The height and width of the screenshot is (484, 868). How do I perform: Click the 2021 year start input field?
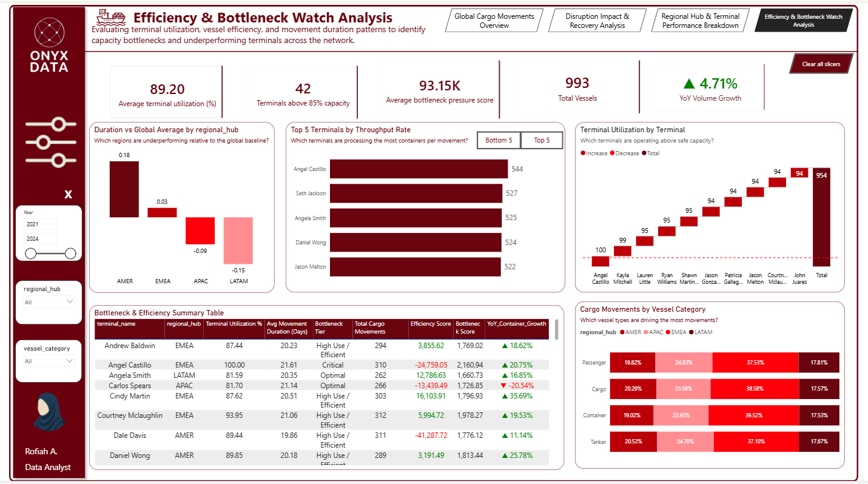pos(40,224)
